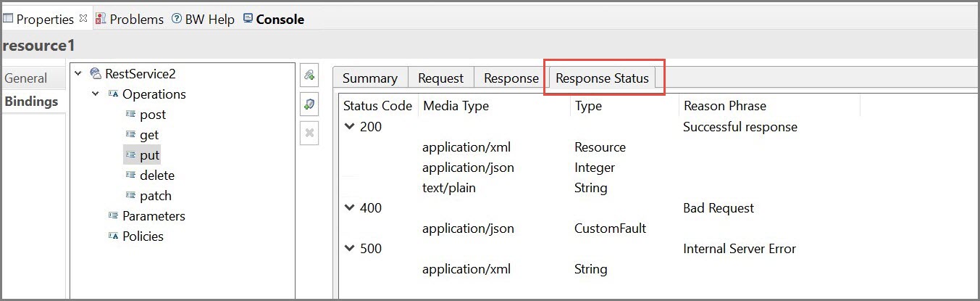Open the BW Help view
Viewport: 980px width, 301px height.
pyautogui.click(x=203, y=20)
